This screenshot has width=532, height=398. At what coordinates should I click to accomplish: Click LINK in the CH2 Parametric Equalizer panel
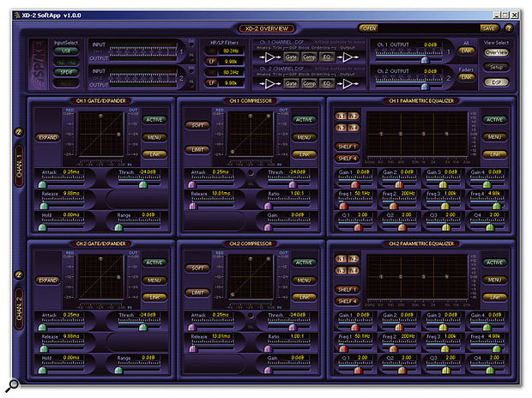pyautogui.click(x=495, y=297)
